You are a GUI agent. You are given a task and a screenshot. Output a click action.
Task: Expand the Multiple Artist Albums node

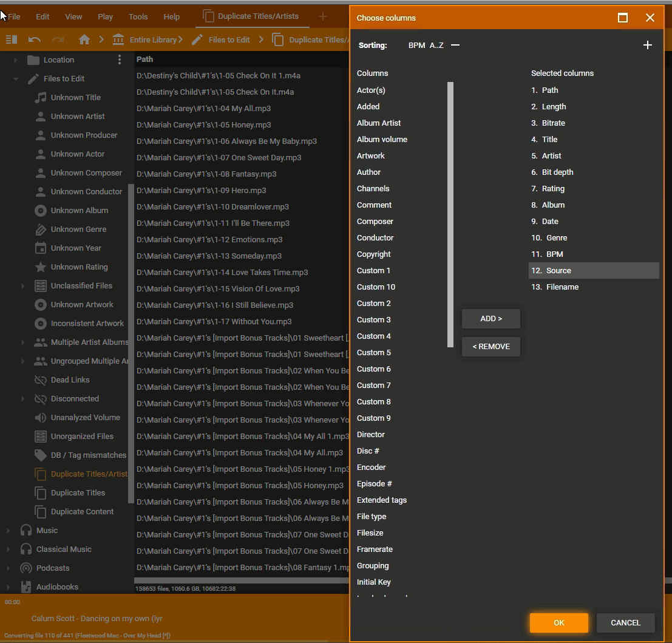23,342
